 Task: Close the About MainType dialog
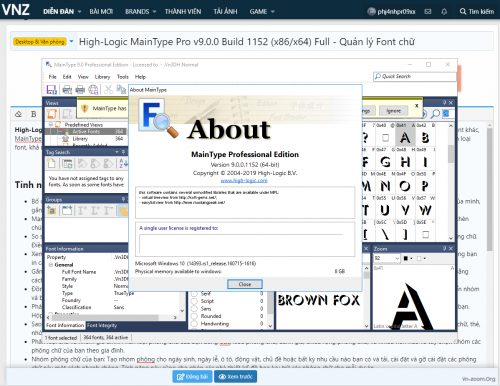245,284
